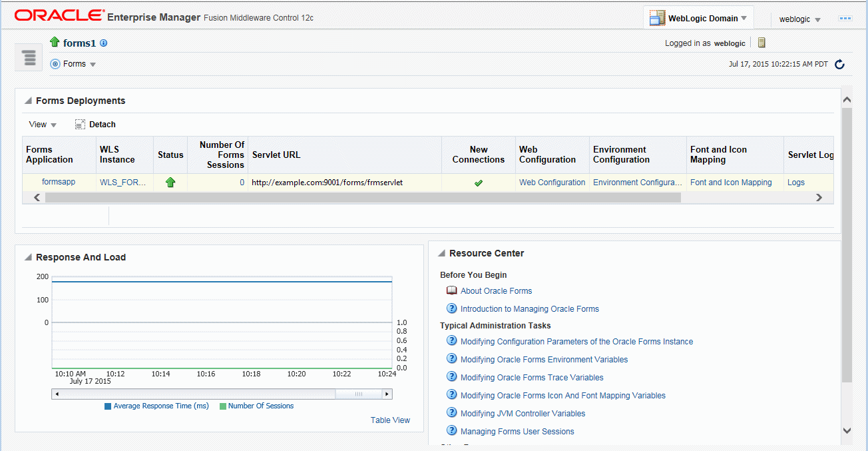
Task: Click the WebLogic Domain icon
Action: (657, 18)
